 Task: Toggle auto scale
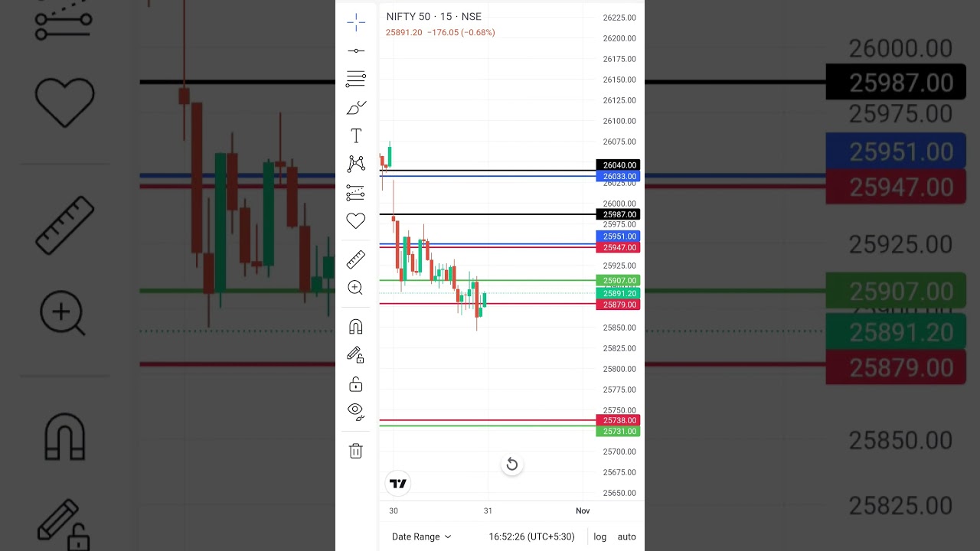tap(627, 536)
